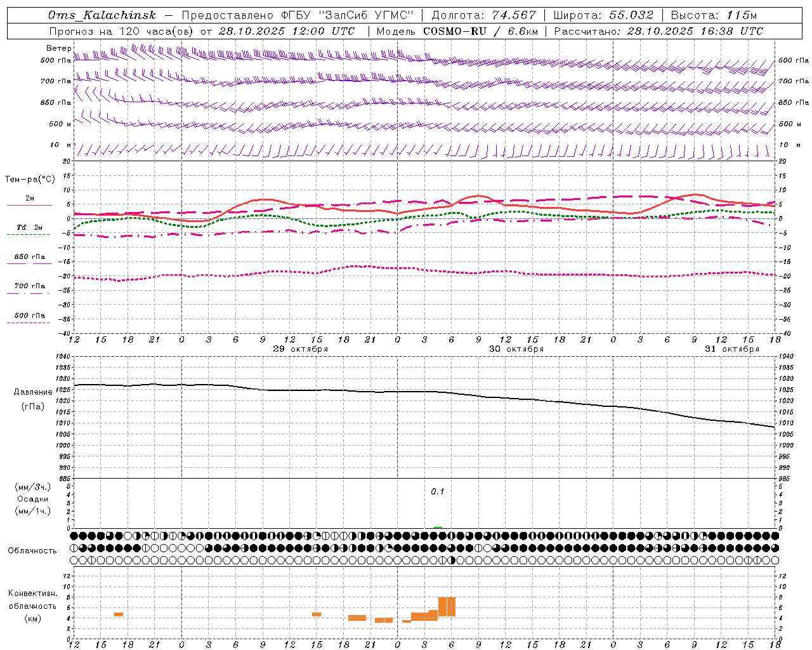
Task: Click the '31 октября' date label
Action: 732,348
